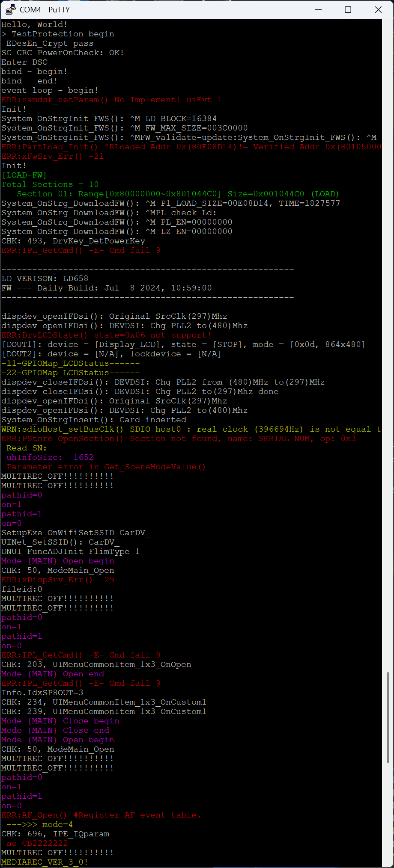
Task: Click the red ramdsk_setParam error line
Action: click(x=111, y=100)
